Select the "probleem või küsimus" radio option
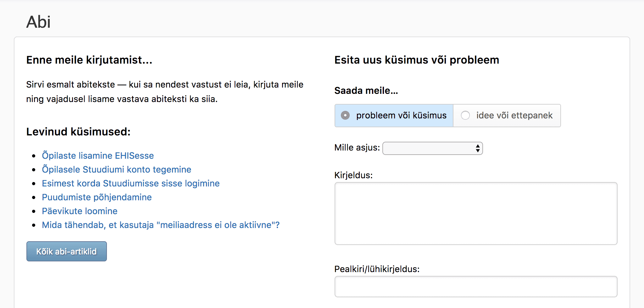Image resolution: width=644 pixels, height=308 pixels. (x=345, y=116)
